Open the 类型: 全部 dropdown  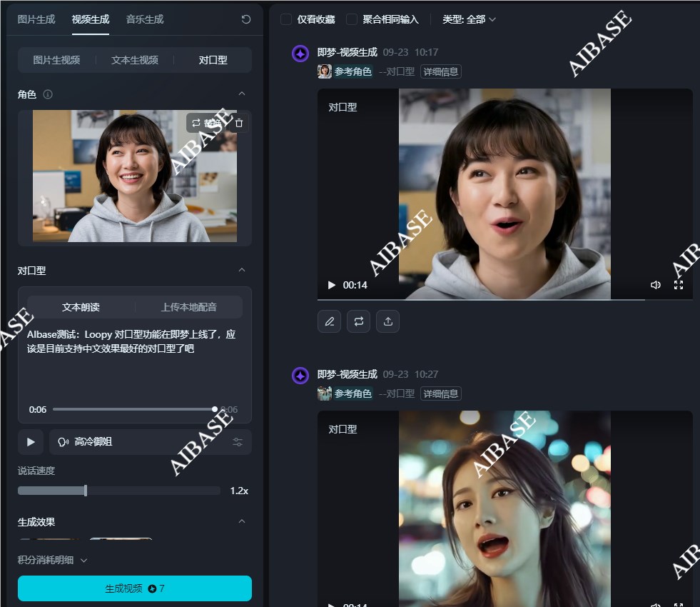click(x=469, y=19)
